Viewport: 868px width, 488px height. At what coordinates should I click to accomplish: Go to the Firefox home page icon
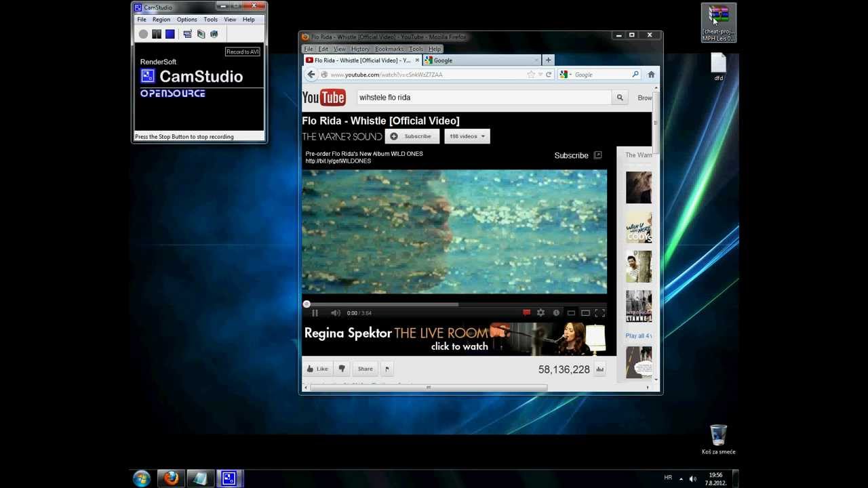(x=651, y=75)
